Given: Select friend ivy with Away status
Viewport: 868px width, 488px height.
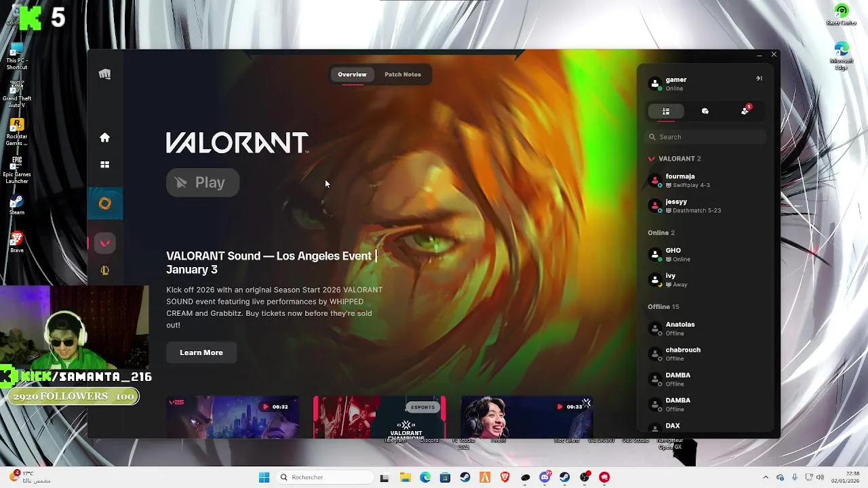Looking at the screenshot, I should (705, 280).
